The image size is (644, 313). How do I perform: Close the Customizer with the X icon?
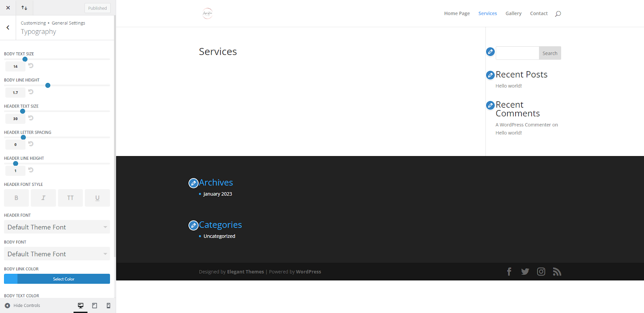[x=8, y=8]
